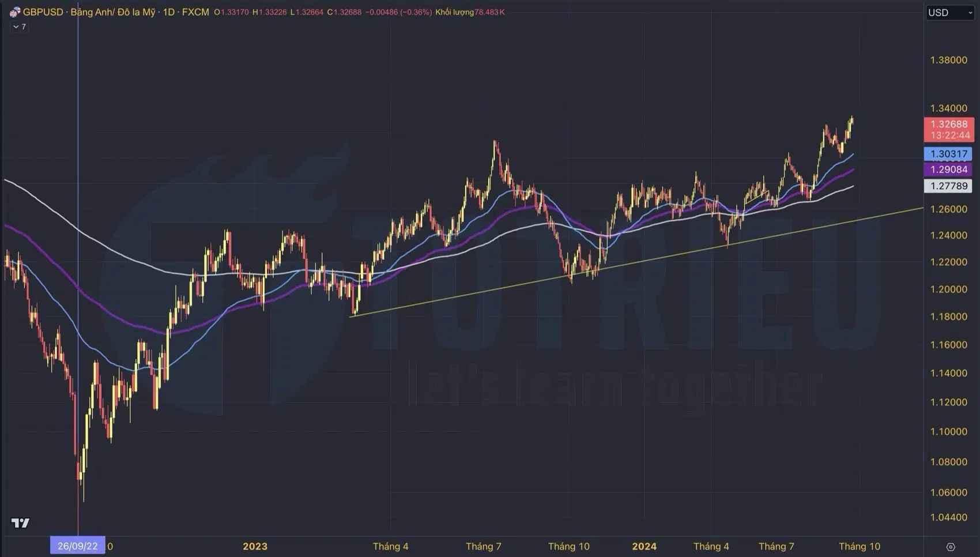Screen dimensions: 980x557
Task: Click the red last-price label 1.32688
Action: [x=949, y=125]
